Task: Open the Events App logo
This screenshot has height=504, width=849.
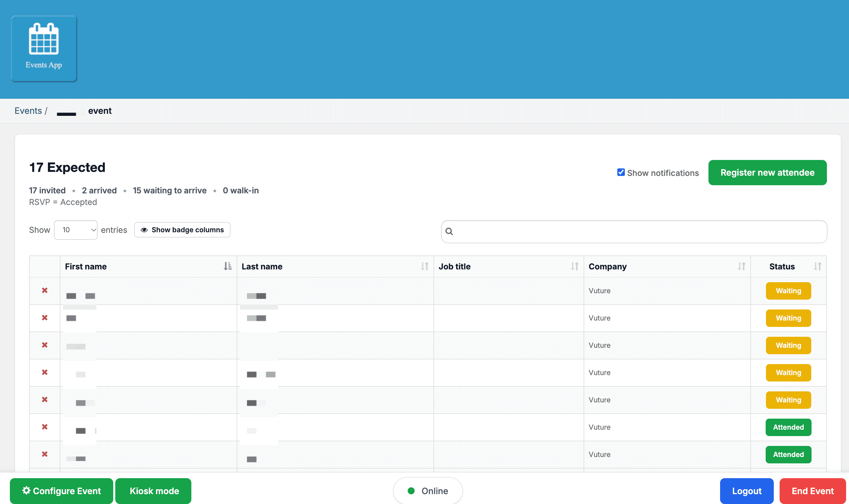Action: pos(44,48)
